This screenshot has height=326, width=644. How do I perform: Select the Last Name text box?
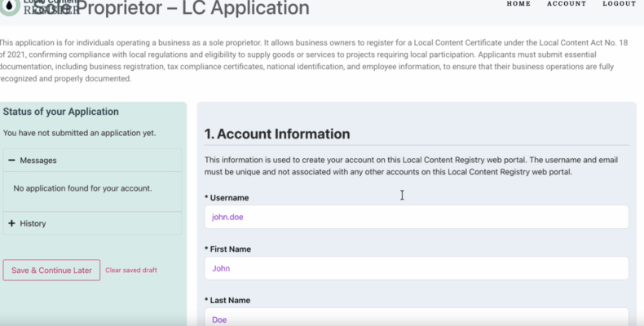click(416, 318)
